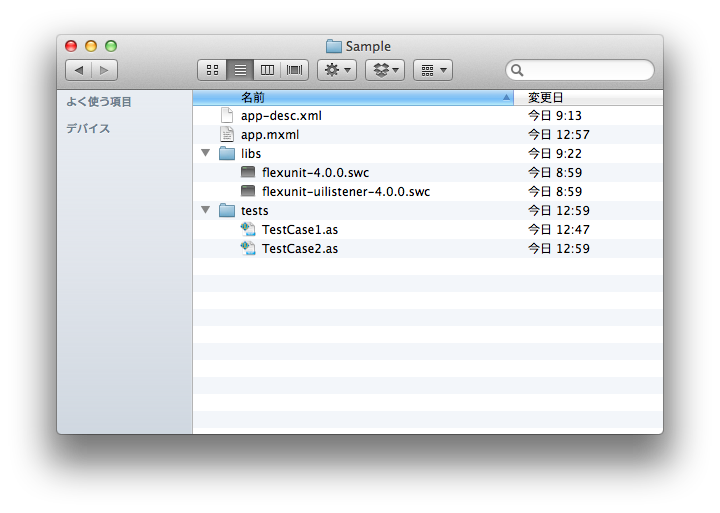The image size is (720, 513).
Task: Collapse the libs folder triangle
Action: click(x=206, y=153)
